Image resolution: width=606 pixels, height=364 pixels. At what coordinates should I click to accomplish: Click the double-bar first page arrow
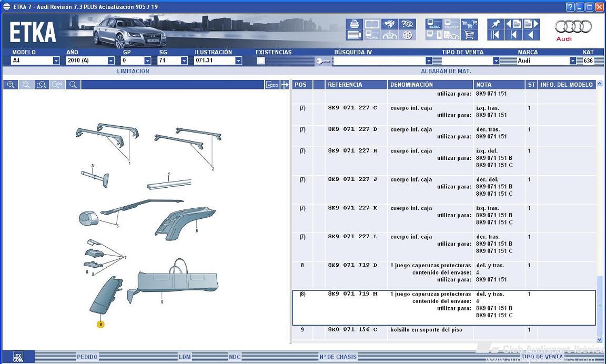pos(496,35)
